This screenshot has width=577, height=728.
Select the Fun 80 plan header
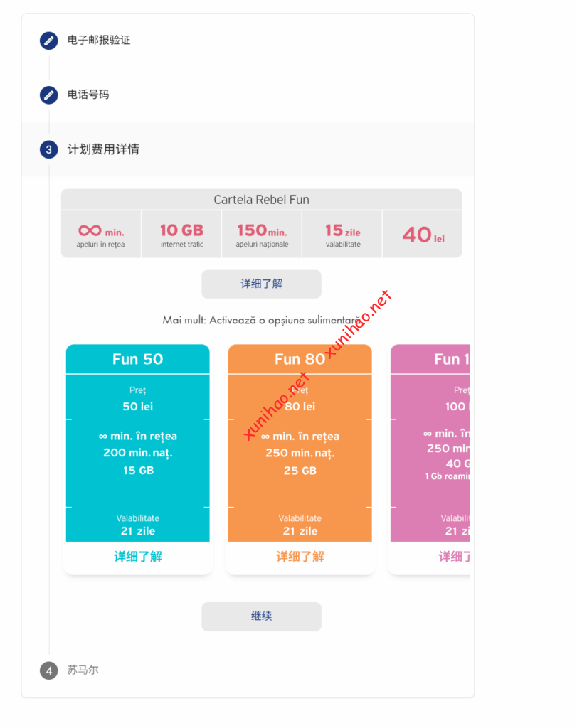(x=300, y=359)
